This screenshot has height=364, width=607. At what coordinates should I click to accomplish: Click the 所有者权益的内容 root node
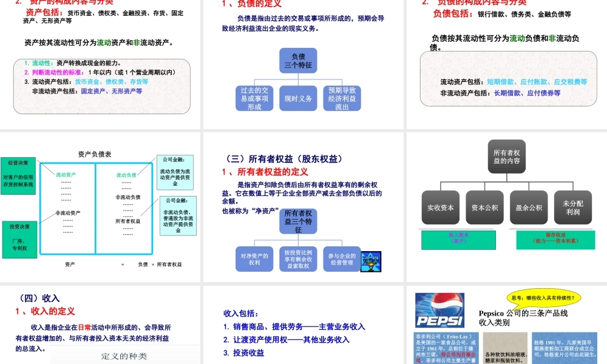click(x=506, y=156)
